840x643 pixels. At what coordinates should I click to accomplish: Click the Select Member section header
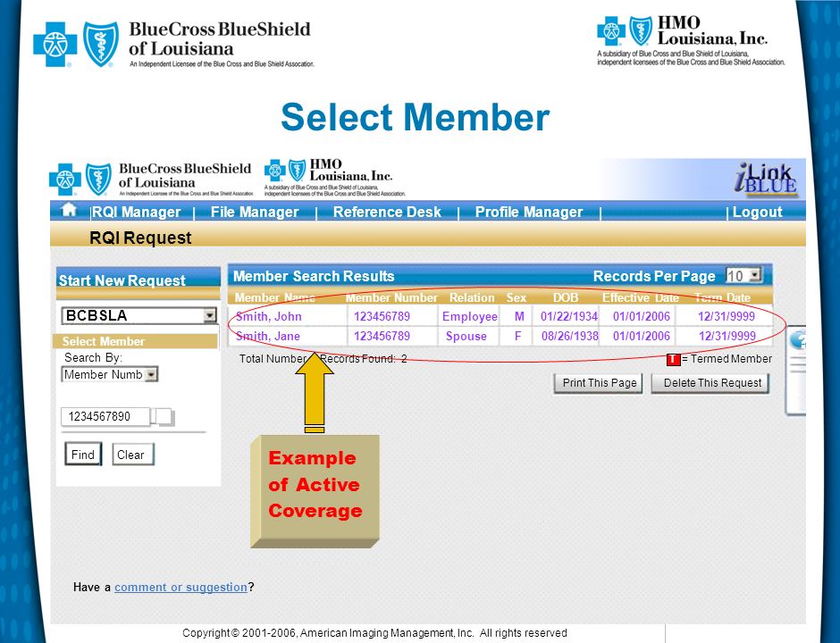click(135, 341)
